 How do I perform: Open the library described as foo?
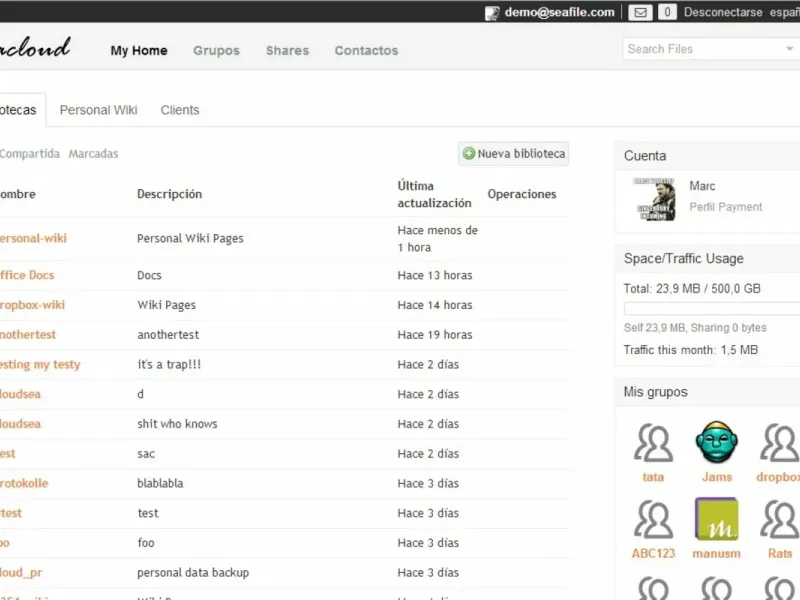coord(5,543)
